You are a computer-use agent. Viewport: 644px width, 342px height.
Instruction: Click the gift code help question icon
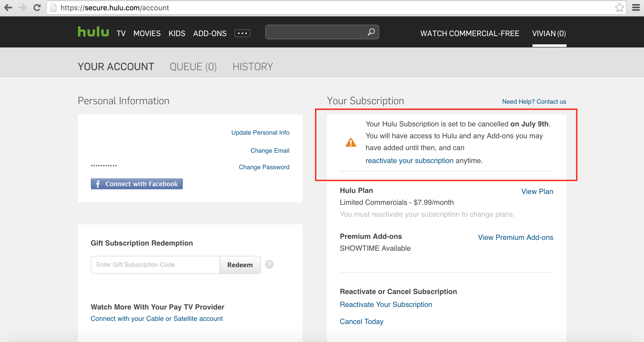269,264
